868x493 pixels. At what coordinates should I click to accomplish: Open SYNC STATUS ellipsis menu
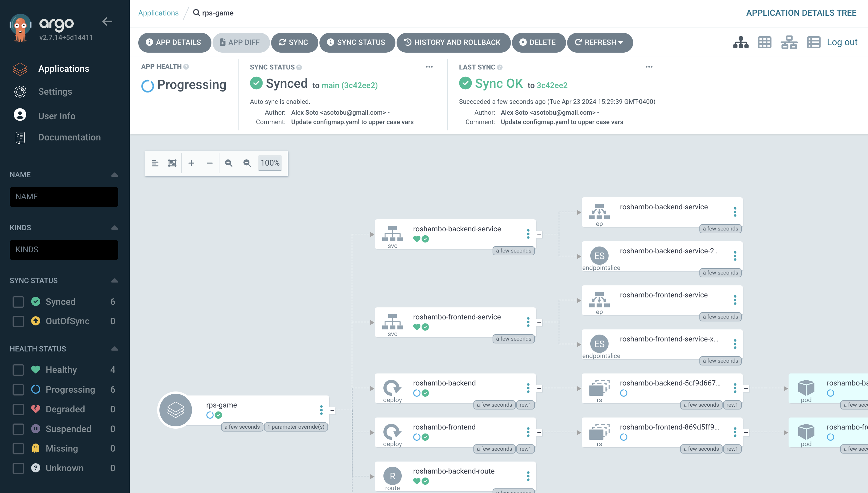pos(429,67)
